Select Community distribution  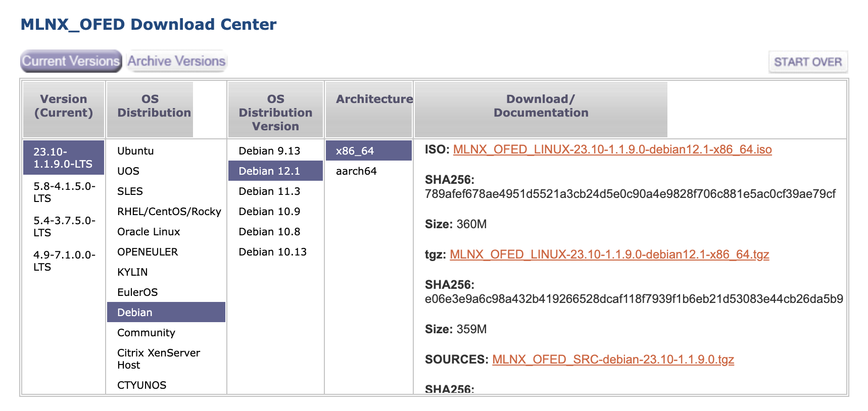click(166, 332)
